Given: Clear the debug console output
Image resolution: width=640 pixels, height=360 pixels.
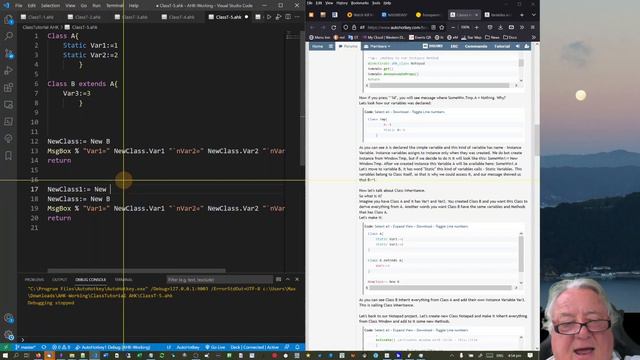Looking at the screenshot, I should pyautogui.click(x=278, y=280).
